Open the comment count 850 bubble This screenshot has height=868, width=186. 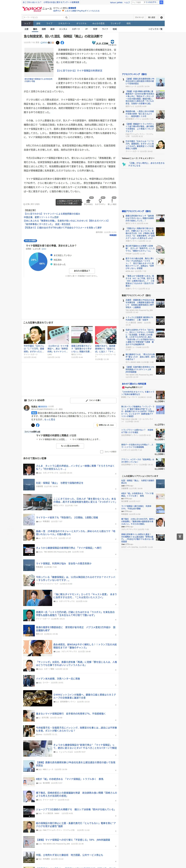(44, 43)
